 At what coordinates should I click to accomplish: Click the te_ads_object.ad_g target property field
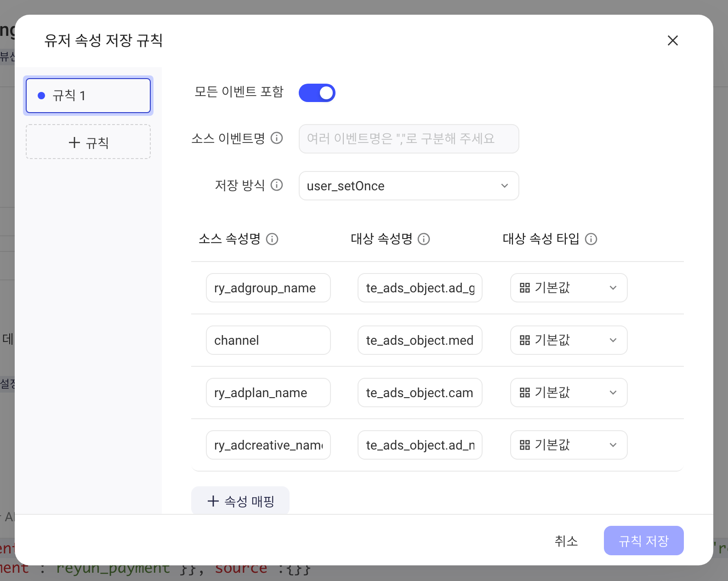tap(420, 288)
